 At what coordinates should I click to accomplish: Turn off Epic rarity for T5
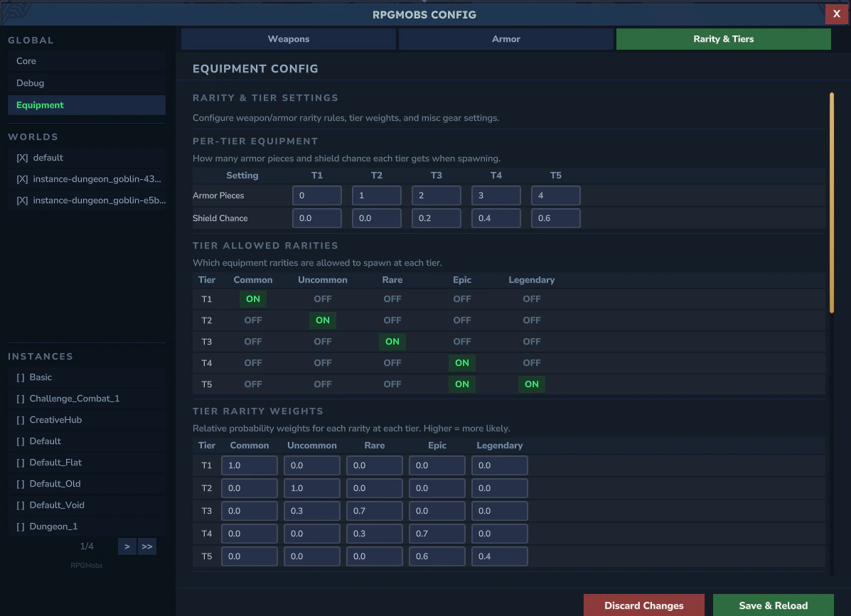point(462,384)
